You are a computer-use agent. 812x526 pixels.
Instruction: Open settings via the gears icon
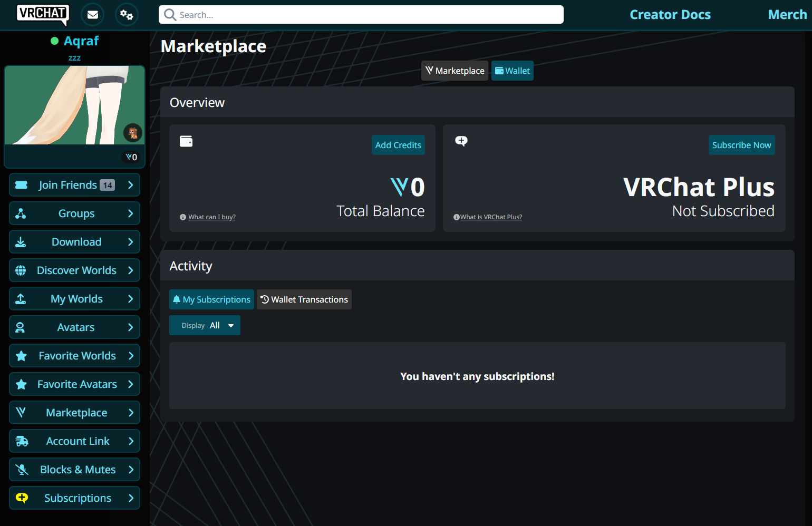tap(127, 15)
